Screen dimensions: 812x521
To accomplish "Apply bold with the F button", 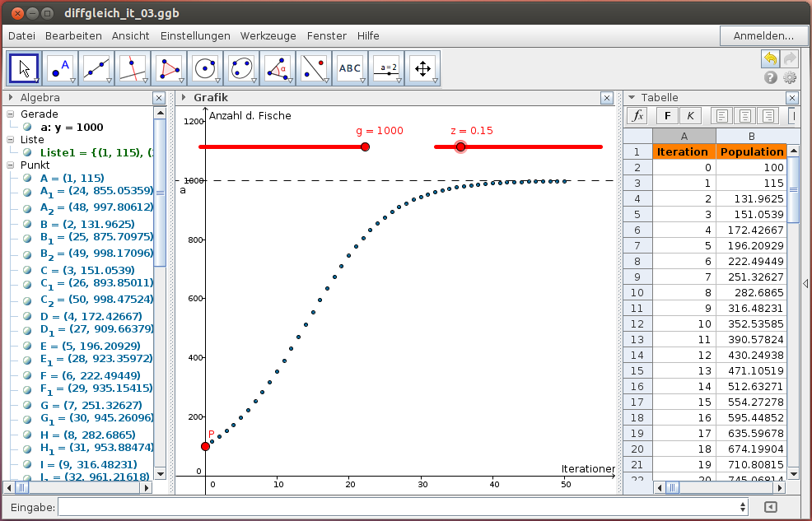I will click(x=668, y=116).
